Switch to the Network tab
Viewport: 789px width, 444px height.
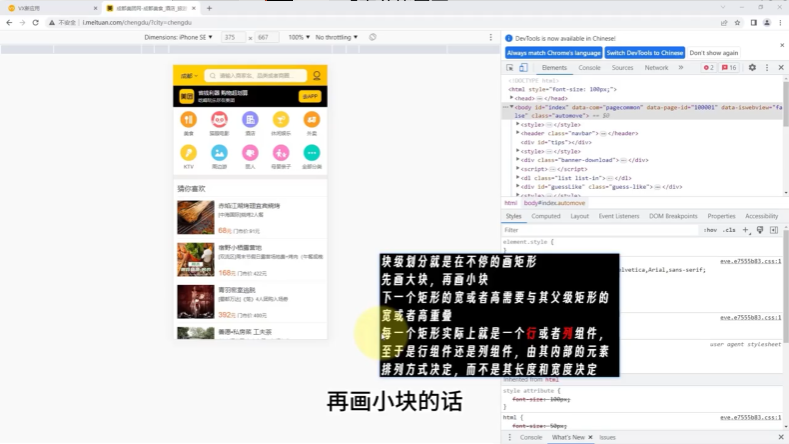coord(656,67)
